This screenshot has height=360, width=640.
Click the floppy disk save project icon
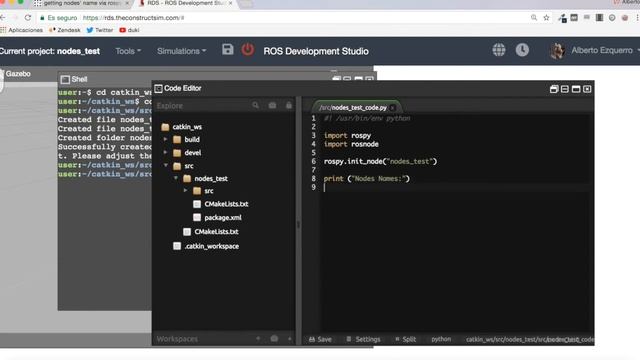(x=228, y=49)
